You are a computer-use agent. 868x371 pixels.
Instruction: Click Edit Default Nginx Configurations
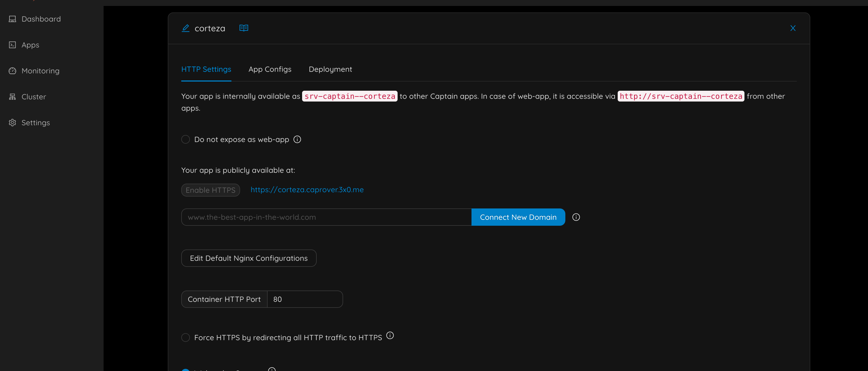[249, 258]
